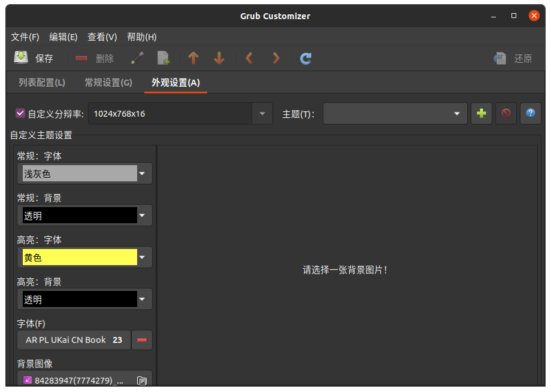This screenshot has width=551, height=392.
Task: Expand 常规: 背景 color dropdown arrow
Action: (x=142, y=215)
